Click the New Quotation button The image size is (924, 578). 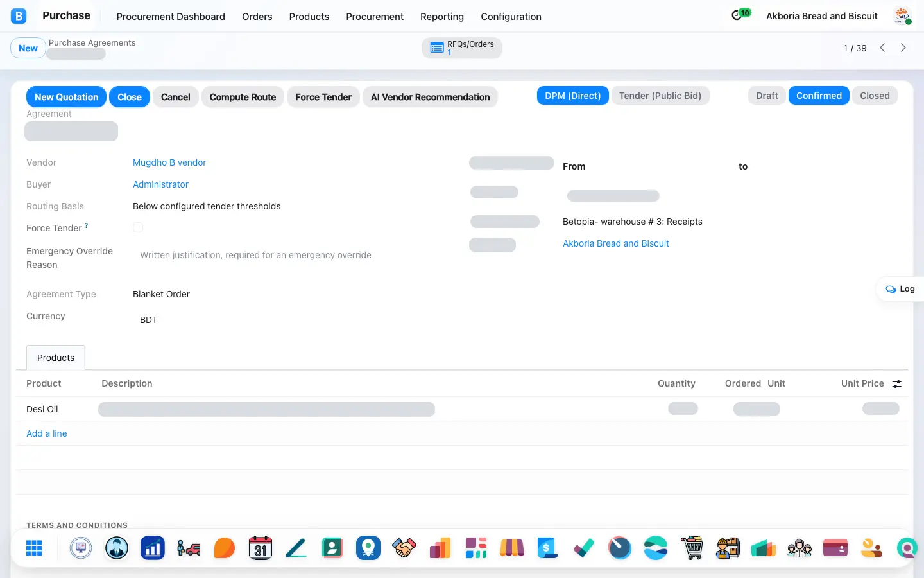[66, 97]
